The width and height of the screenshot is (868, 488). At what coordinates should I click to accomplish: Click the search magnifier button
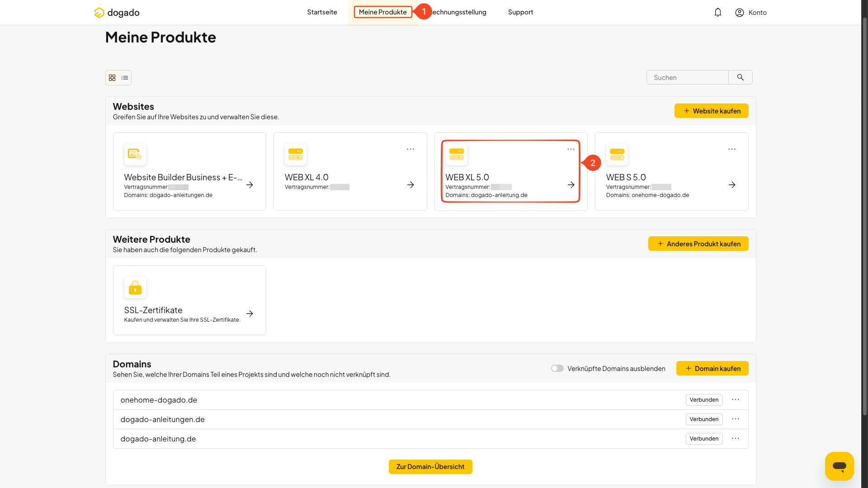pyautogui.click(x=741, y=77)
